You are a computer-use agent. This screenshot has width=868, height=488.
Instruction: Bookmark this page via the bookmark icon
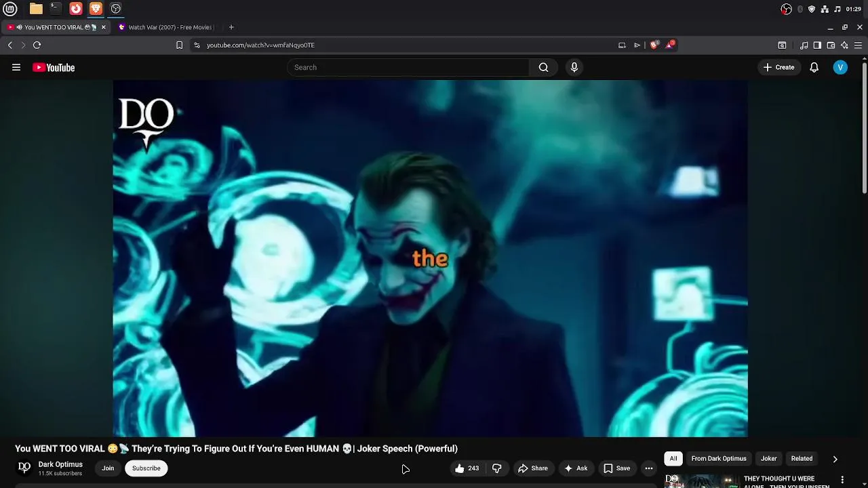(179, 45)
